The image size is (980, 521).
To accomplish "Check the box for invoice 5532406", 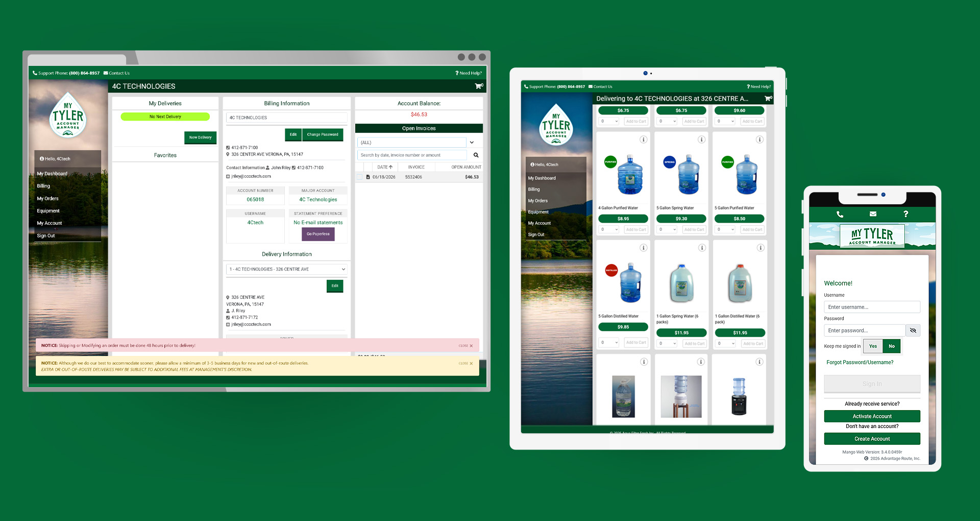I will tap(359, 177).
